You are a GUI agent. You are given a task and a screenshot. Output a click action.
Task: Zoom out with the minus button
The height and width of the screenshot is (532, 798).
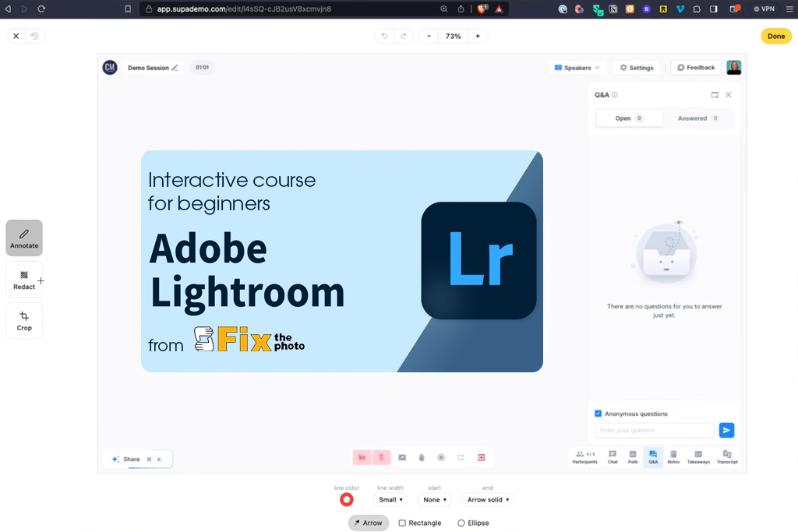tap(429, 36)
